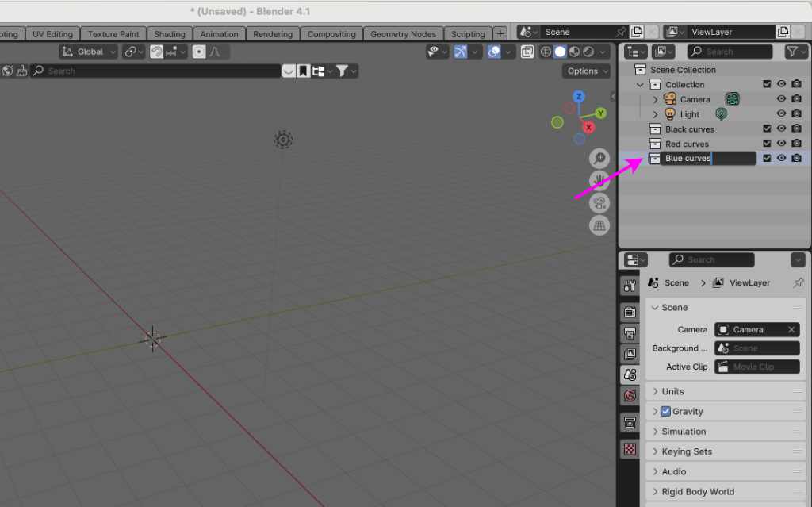Click the outliner search field
This screenshot has height=507, width=812.
point(730,52)
